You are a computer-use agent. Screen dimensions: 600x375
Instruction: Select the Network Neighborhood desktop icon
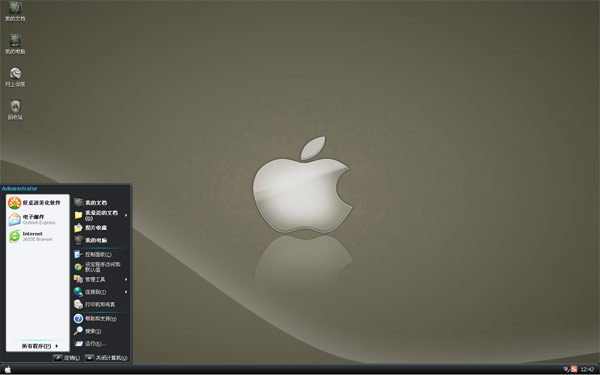click(15, 77)
